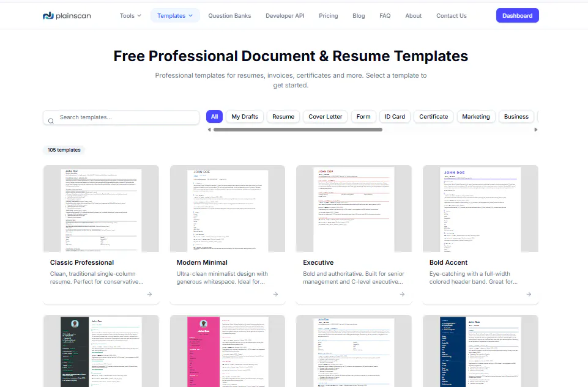Expand the Templates dropdown menu
Viewport: 588px width, 387px height.
click(x=175, y=16)
